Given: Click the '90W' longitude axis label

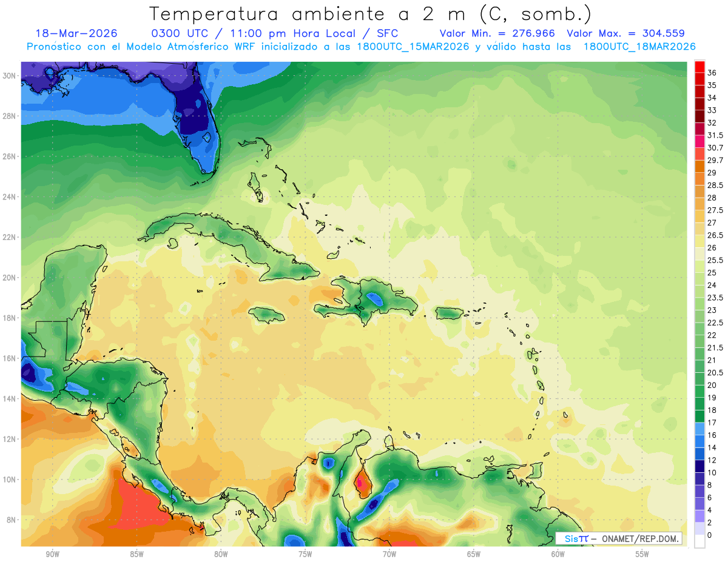Looking at the screenshot, I should pos(52,554).
